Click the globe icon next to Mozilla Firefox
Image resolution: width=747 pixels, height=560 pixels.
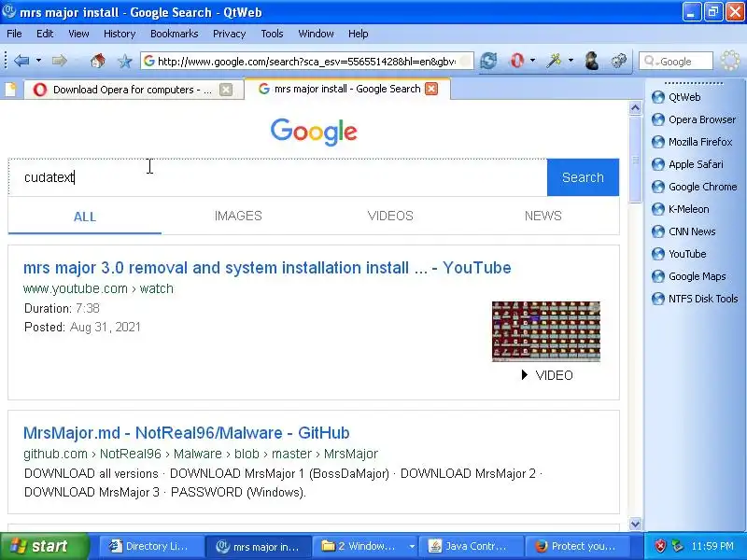coord(658,142)
